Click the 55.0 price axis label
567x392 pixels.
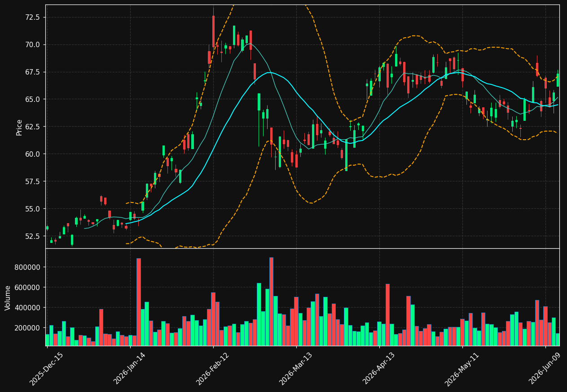click(x=33, y=209)
